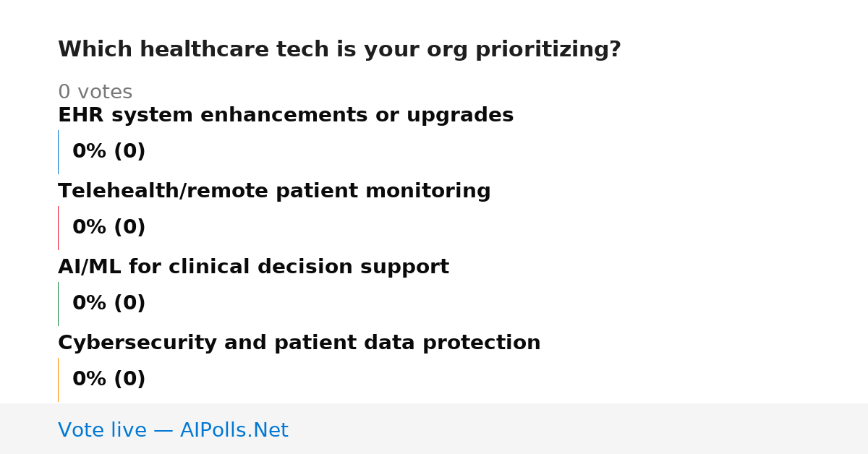Screen dimensions: 868x454
Task: Click the blue EHR result bar
Action: pos(58,152)
